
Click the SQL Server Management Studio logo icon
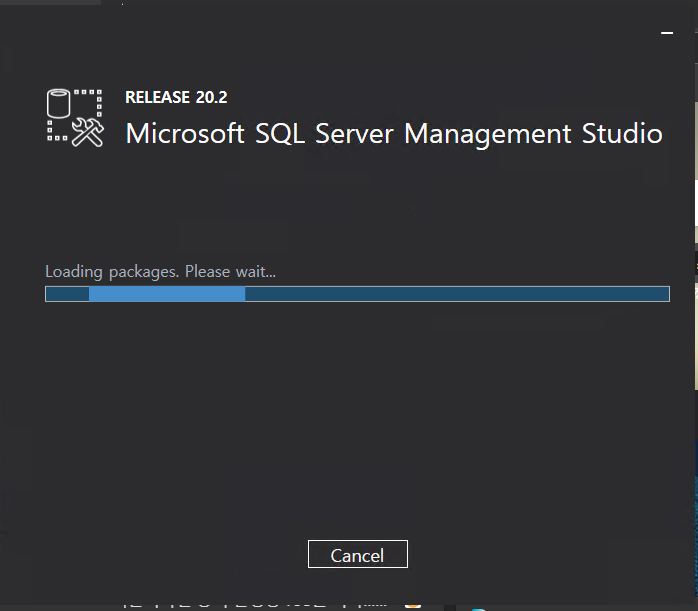click(x=75, y=118)
